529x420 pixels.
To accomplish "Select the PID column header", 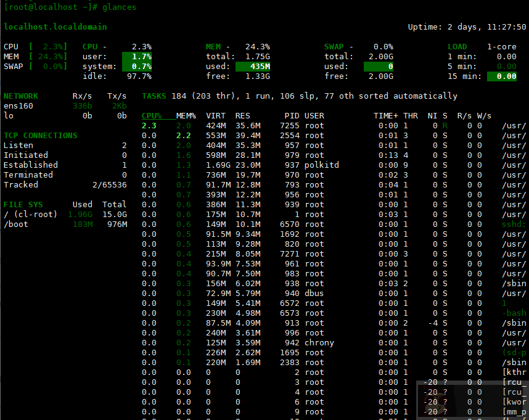I will point(292,115).
